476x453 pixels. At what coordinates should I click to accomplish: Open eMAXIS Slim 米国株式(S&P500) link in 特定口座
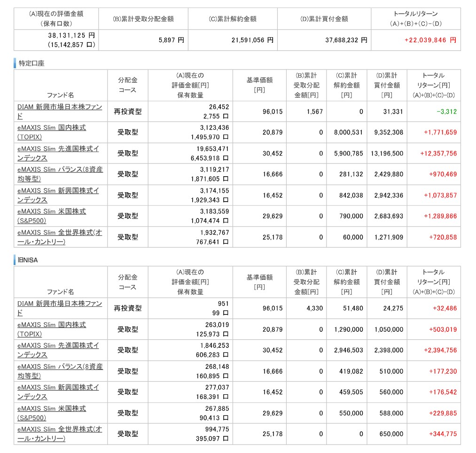[x=52, y=216]
